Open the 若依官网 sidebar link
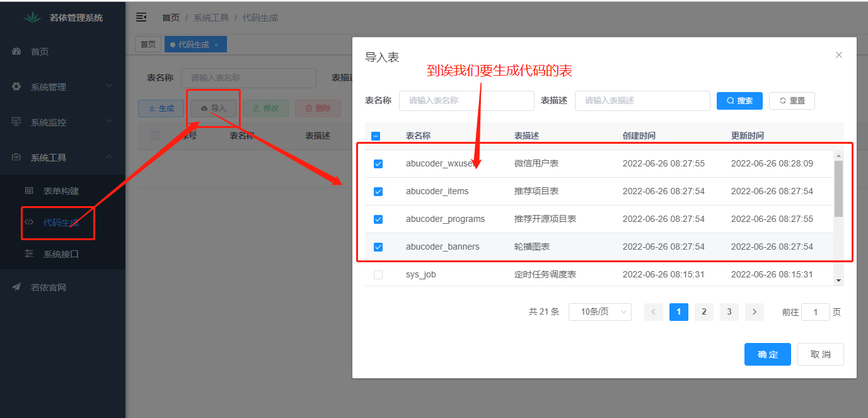Image resolution: width=868 pixels, height=418 pixels. coord(62,287)
